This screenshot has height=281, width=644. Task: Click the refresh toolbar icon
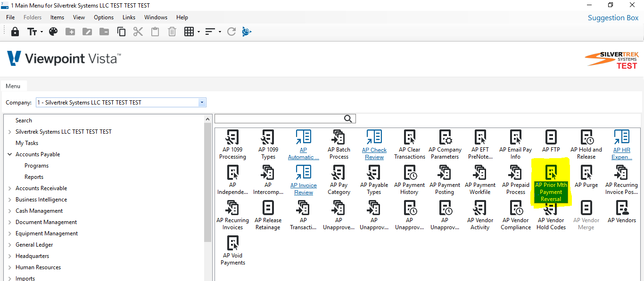point(231,32)
